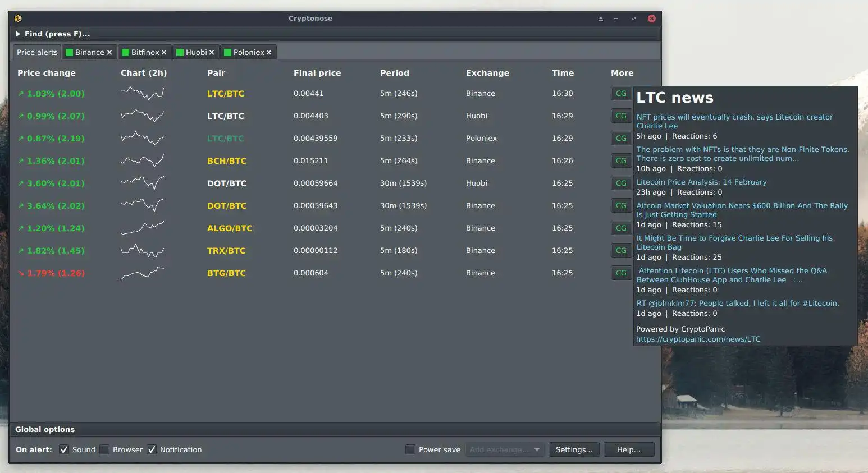Open CG info for DOT/BTC Huobi row

(x=621, y=183)
